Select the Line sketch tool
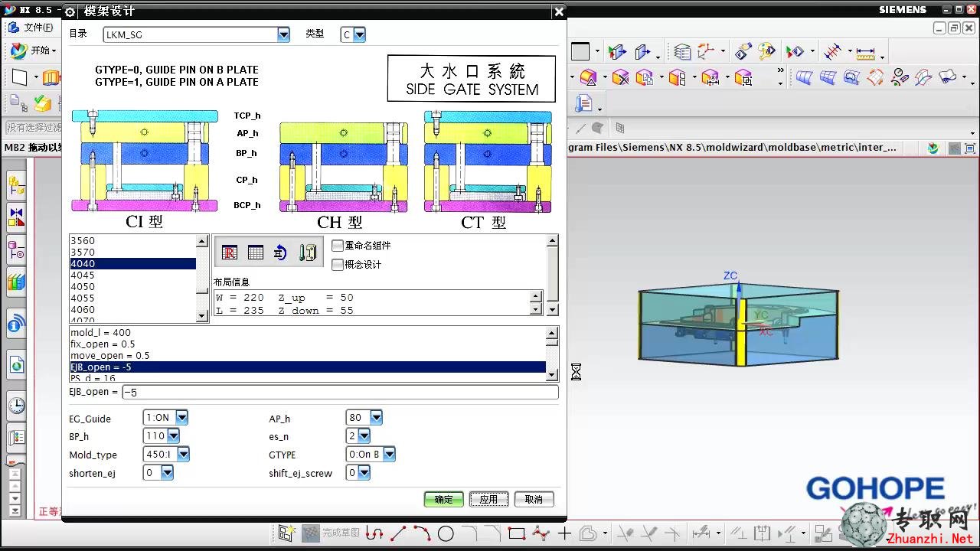Image resolution: width=980 pixels, height=551 pixels. [398, 533]
